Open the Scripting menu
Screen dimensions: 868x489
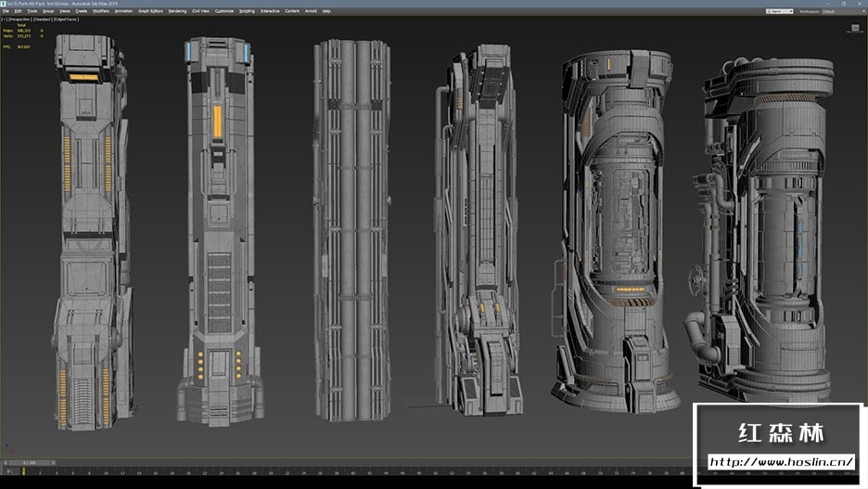tap(247, 11)
